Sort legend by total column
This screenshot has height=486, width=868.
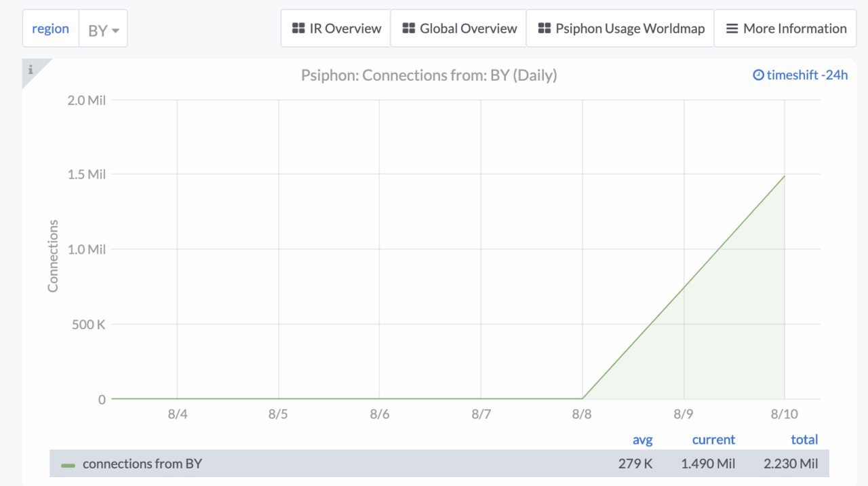(804, 440)
